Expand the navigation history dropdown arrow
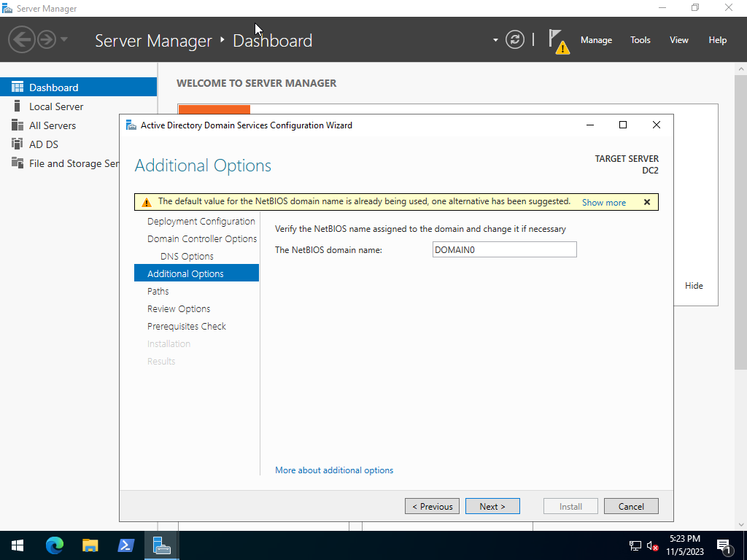Image resolution: width=747 pixels, height=560 pixels. tap(64, 39)
